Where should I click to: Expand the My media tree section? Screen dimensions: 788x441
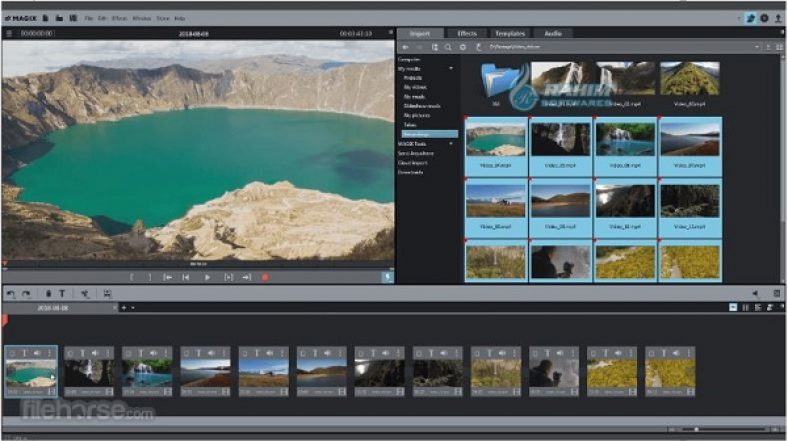(x=451, y=68)
